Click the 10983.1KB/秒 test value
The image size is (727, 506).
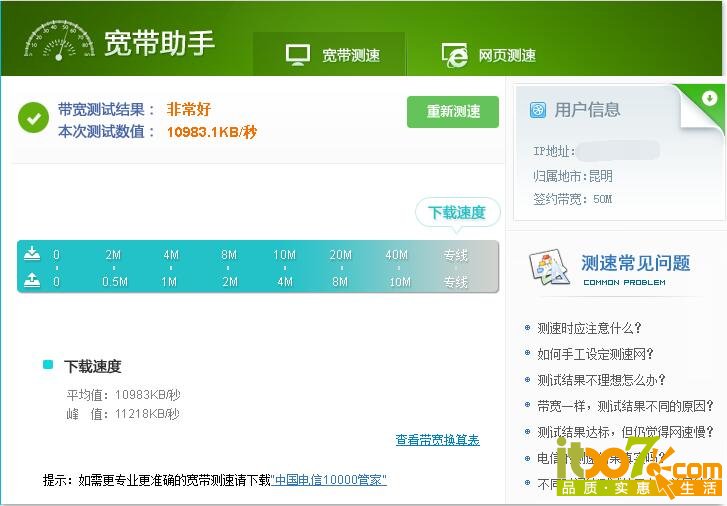(211, 132)
